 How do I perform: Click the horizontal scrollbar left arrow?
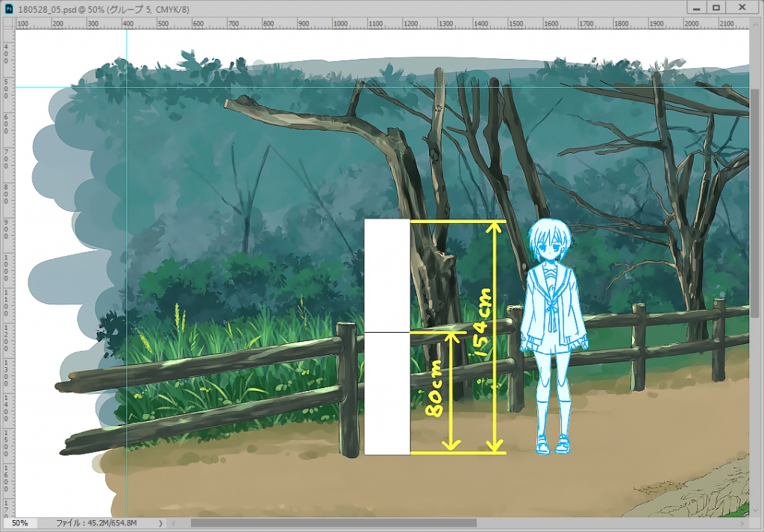pyautogui.click(x=173, y=523)
